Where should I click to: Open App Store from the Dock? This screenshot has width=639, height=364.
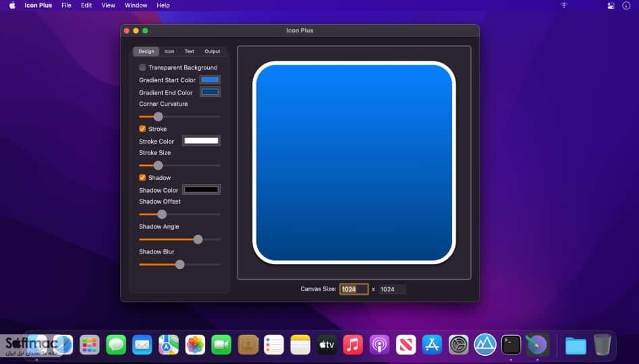(432, 345)
